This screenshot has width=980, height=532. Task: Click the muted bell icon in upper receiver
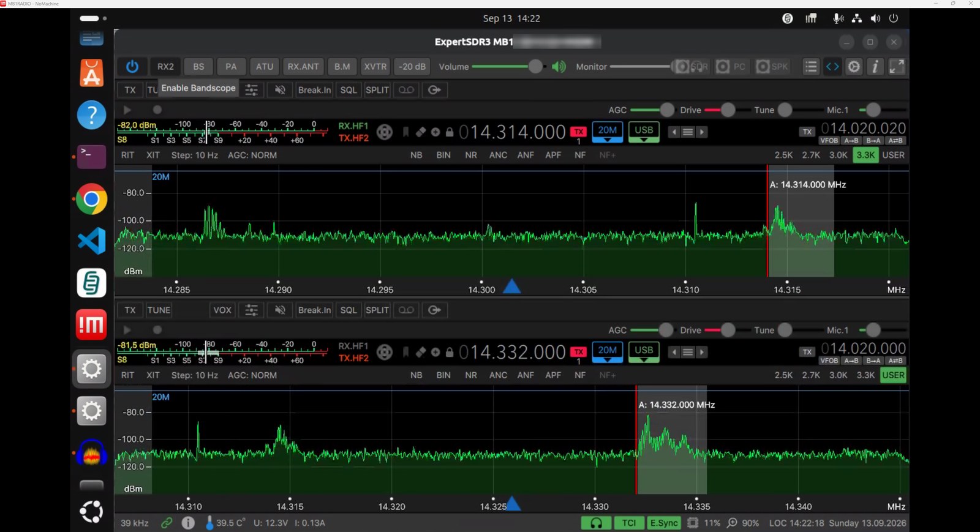[280, 90]
